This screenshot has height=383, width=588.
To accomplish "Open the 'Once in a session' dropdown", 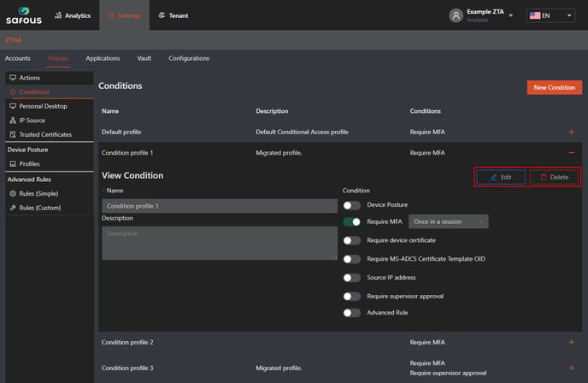I will pyautogui.click(x=449, y=221).
